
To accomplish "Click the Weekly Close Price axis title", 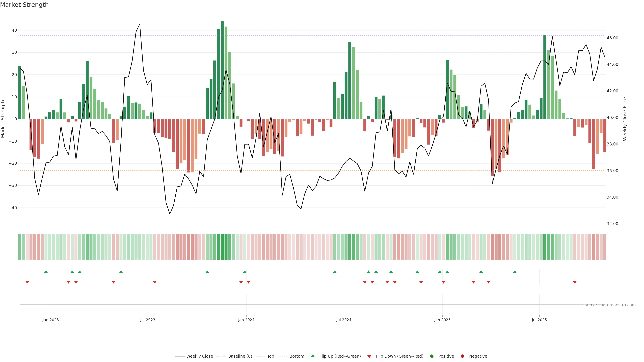I will click(x=625, y=119).
